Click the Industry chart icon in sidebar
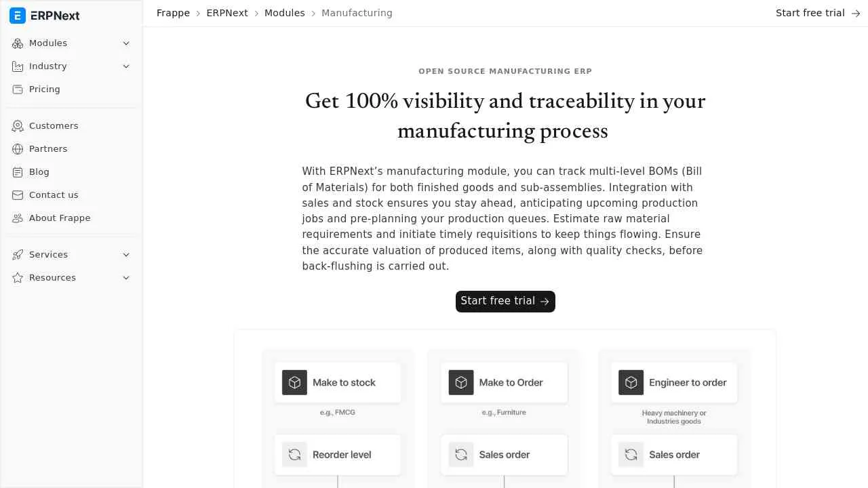 click(18, 66)
